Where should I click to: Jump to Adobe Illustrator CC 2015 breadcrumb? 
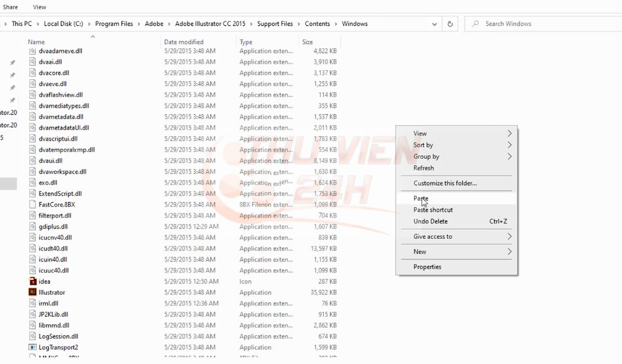210,24
